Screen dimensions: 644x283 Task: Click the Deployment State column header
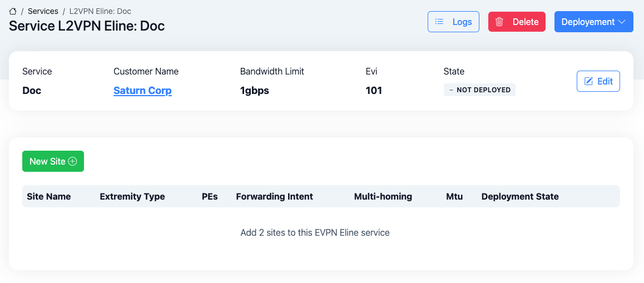[520, 196]
